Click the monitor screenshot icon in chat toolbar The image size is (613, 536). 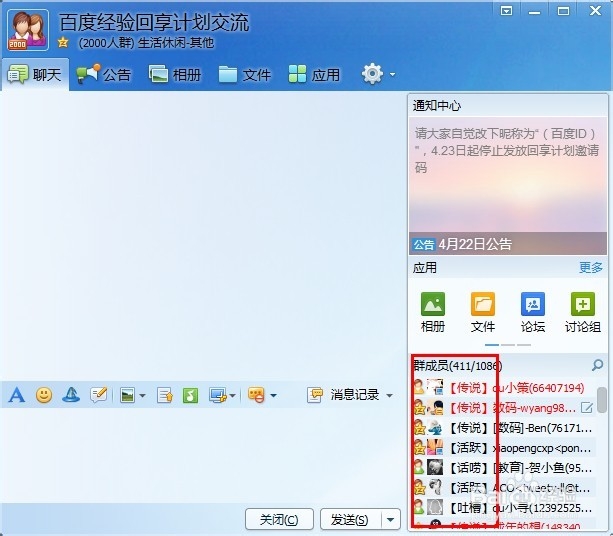pos(218,395)
